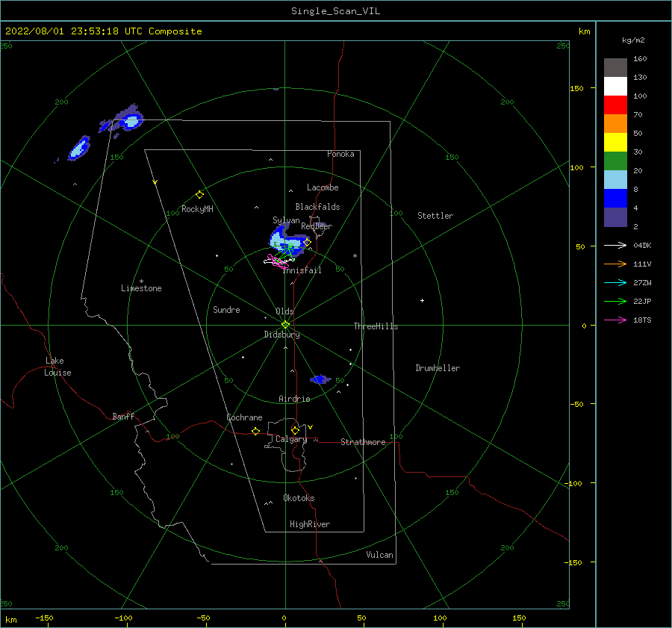Click the Sundre town label
This screenshot has height=628, width=672.
click(226, 309)
